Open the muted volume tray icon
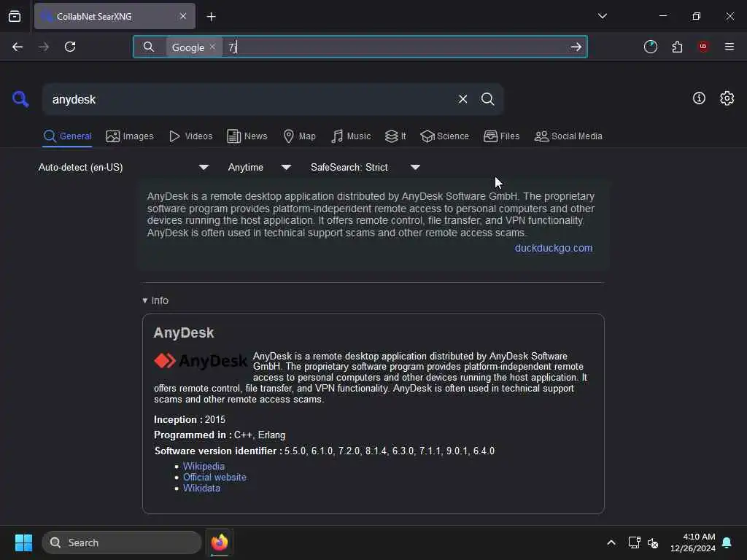 [x=653, y=542]
